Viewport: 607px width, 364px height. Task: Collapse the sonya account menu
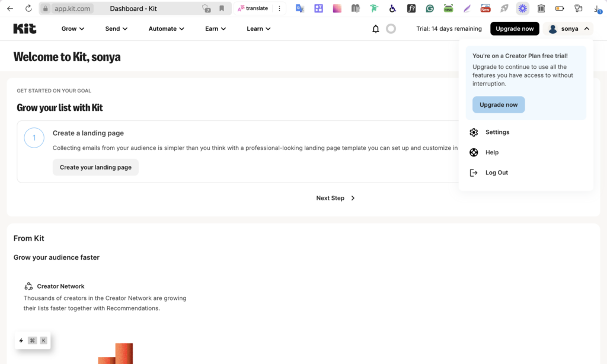(x=568, y=28)
